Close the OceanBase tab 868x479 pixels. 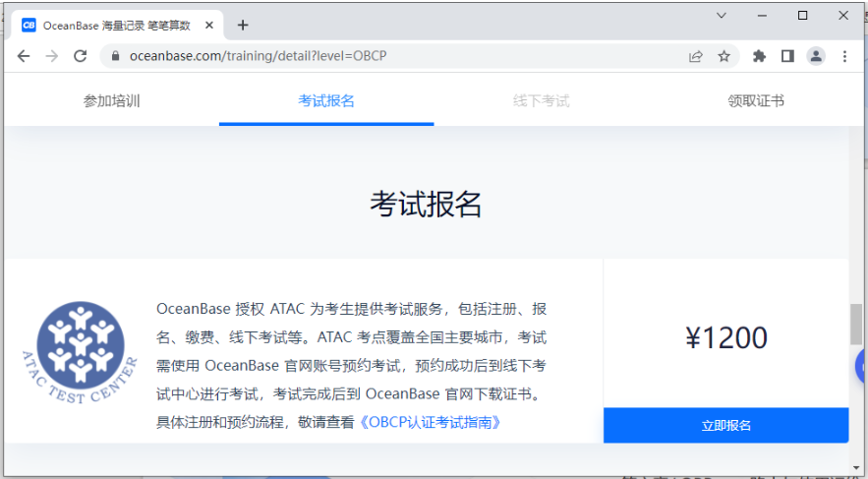209,25
